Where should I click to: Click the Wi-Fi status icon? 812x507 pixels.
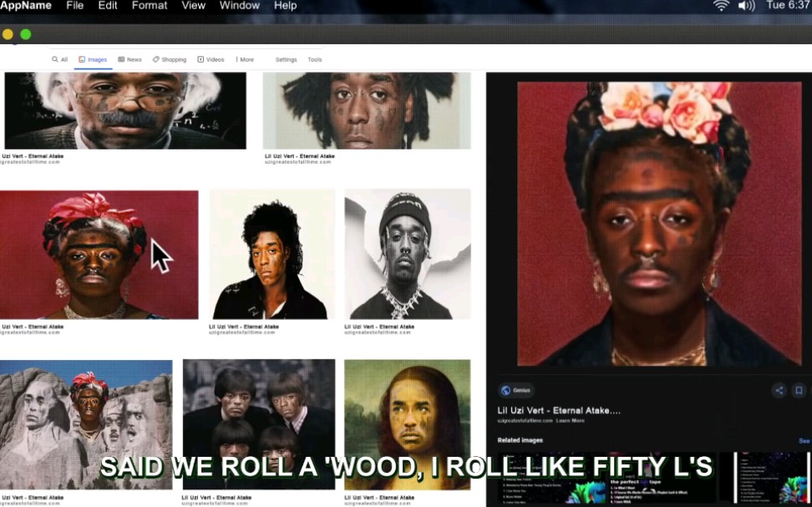(x=721, y=6)
